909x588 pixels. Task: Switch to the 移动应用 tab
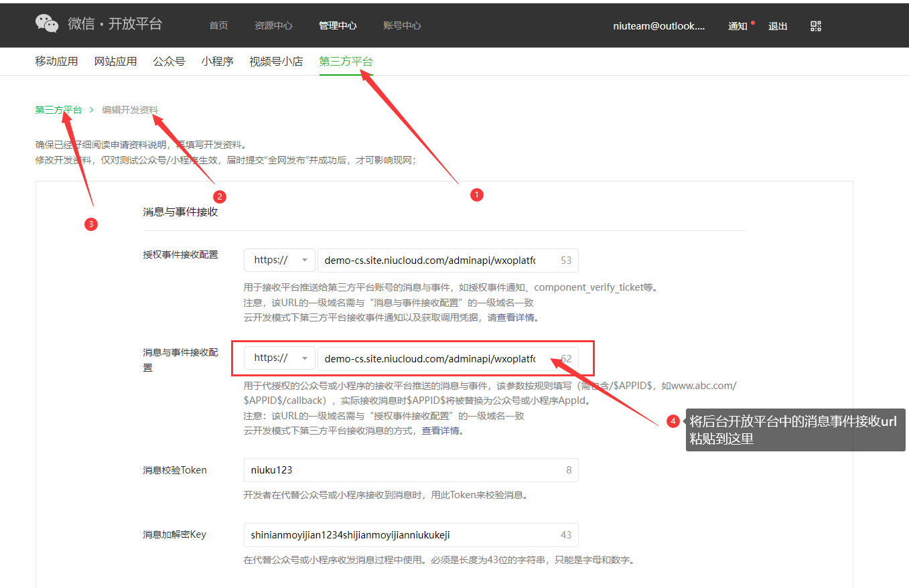coord(56,62)
